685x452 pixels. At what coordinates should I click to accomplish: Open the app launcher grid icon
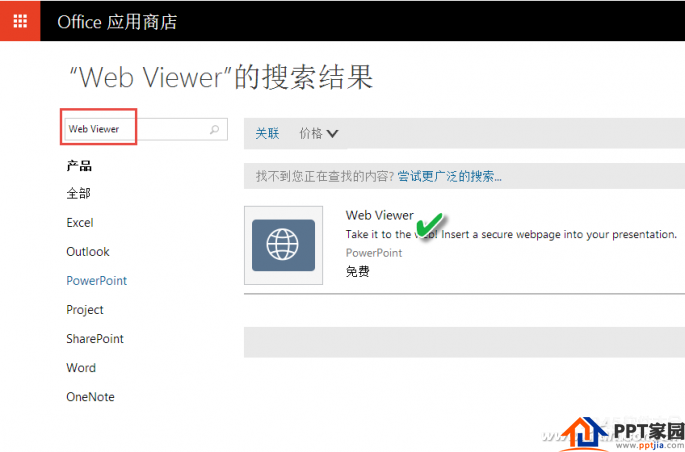20,21
